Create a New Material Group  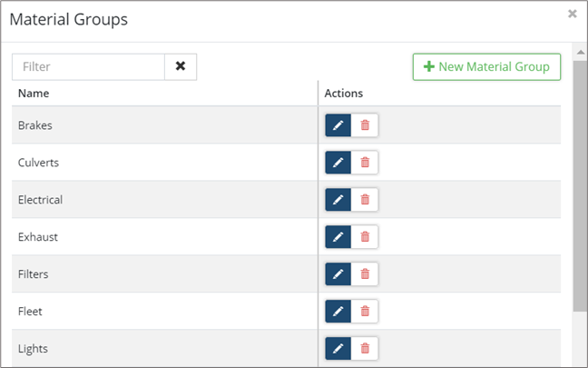coord(486,66)
